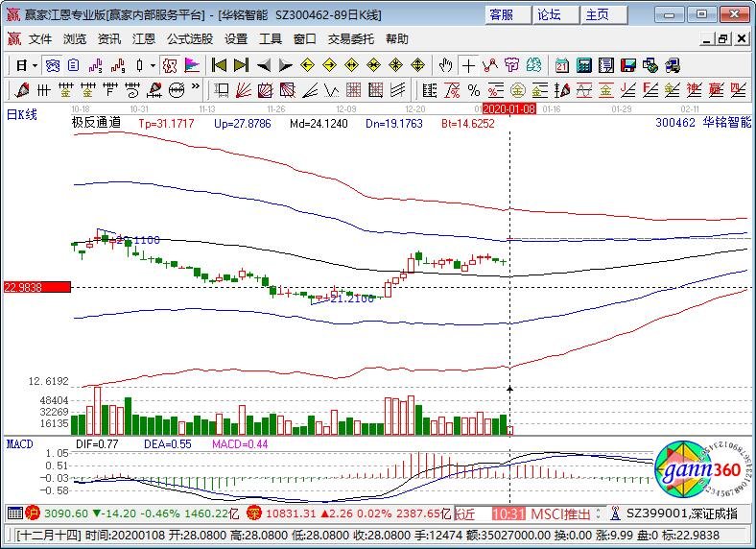Select the hand pan tool
756x549 pixels.
click(x=445, y=65)
